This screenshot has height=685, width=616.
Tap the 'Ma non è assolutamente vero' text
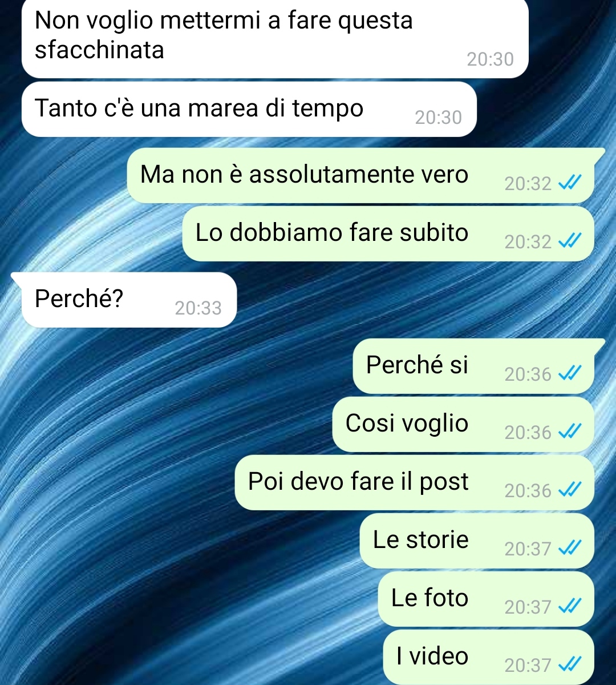coord(304,174)
